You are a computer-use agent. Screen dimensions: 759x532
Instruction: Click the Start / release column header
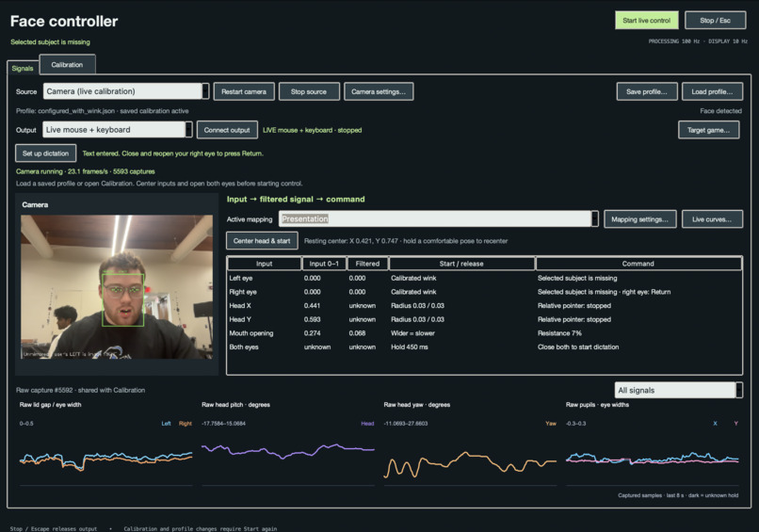pyautogui.click(x=461, y=264)
